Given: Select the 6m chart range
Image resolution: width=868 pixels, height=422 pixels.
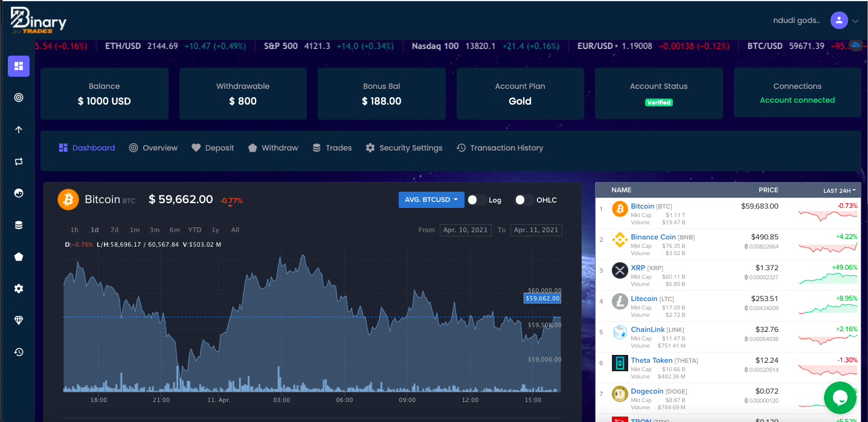Looking at the screenshot, I should [x=175, y=230].
